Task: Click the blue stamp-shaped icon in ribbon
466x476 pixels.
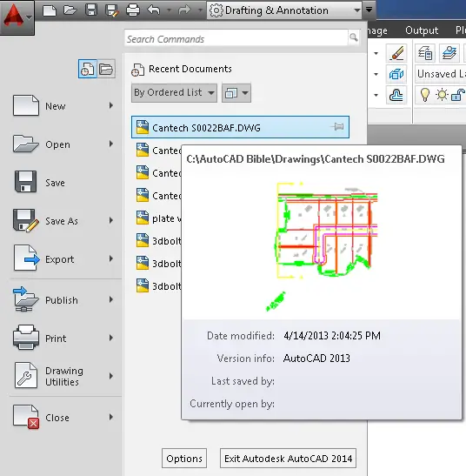Action: click(396, 95)
